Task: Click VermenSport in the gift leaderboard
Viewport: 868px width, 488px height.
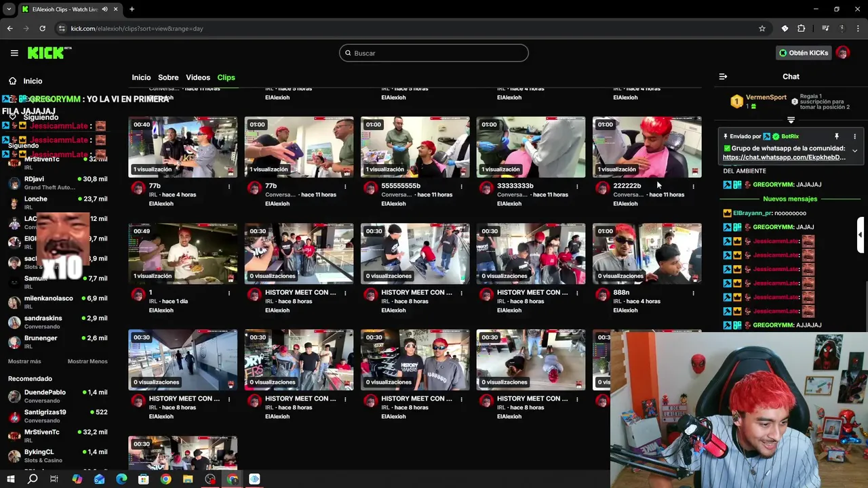Action: click(766, 98)
